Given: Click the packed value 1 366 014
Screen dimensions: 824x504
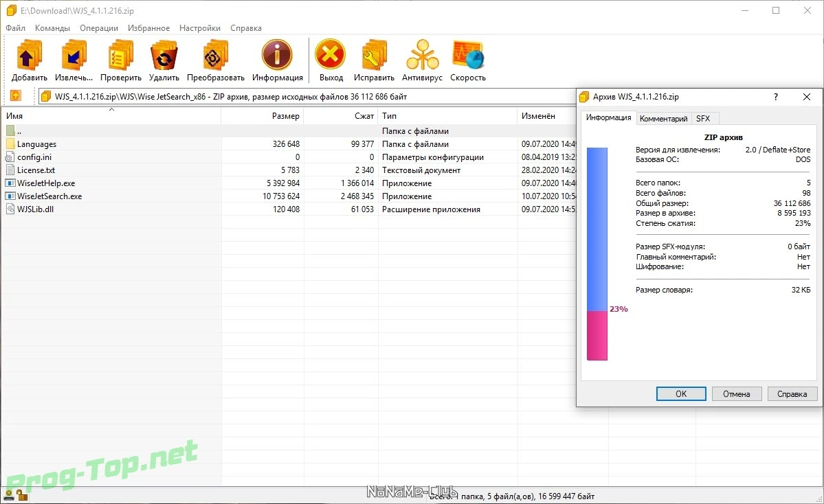Looking at the screenshot, I should pyautogui.click(x=357, y=183).
